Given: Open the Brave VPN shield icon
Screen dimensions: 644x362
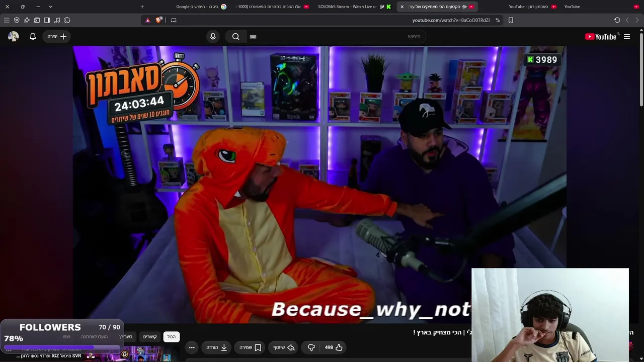Looking at the screenshot, I should [x=17, y=20].
